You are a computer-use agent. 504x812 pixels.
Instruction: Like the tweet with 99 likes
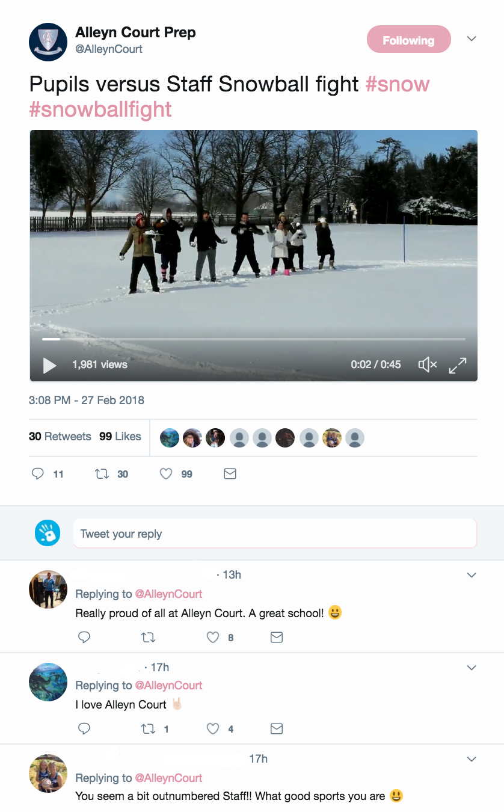[167, 474]
